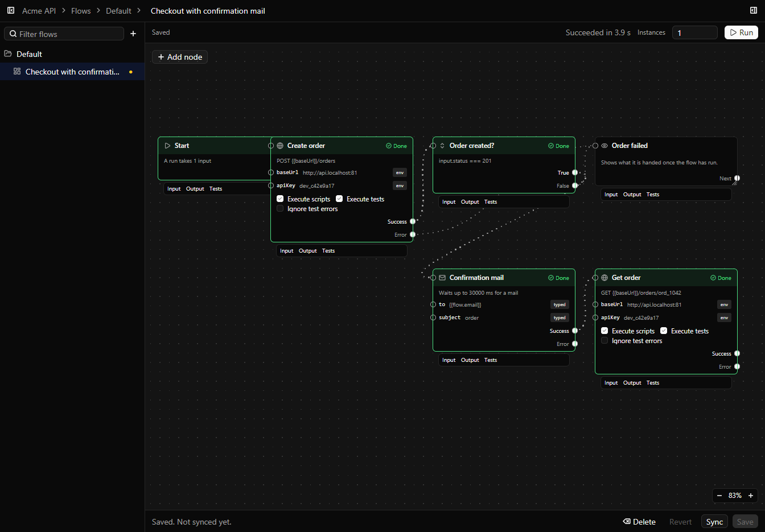This screenshot has width=765, height=532.
Task: Click the eye icon on Order failed node
Action: 604,146
